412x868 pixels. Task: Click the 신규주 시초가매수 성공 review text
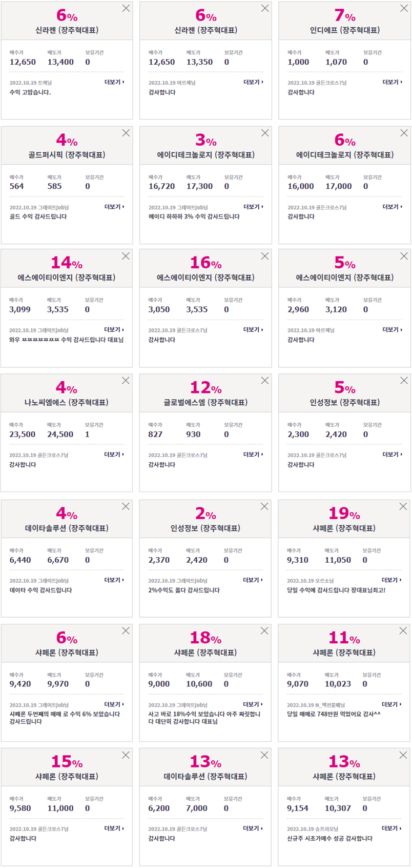329,839
